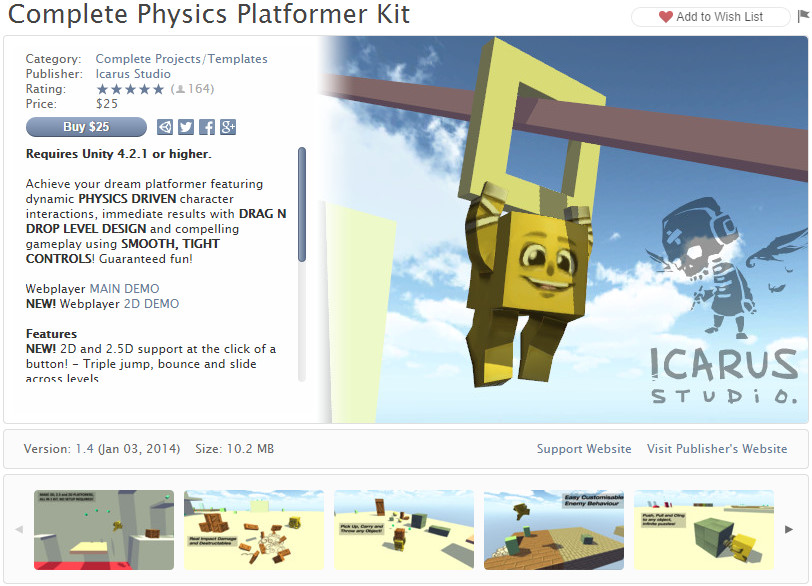Click the Complete Physics Platformer Kit title

[209, 14]
